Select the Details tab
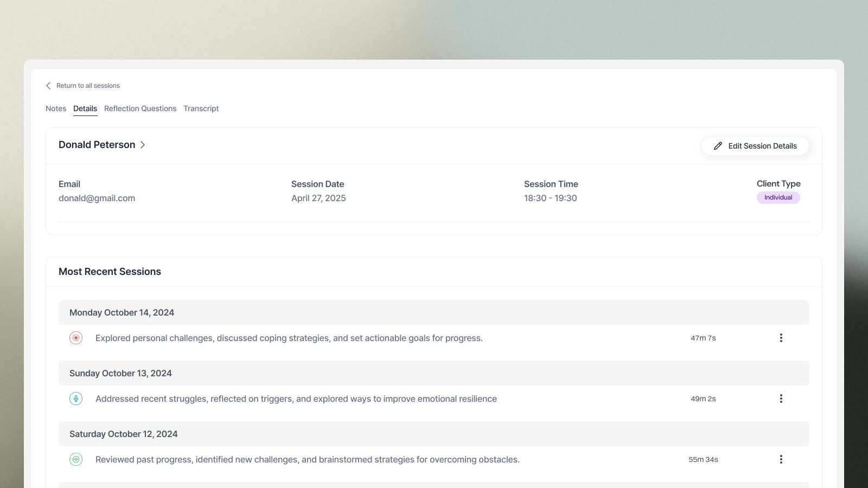The width and height of the screenshot is (868, 488). click(85, 108)
